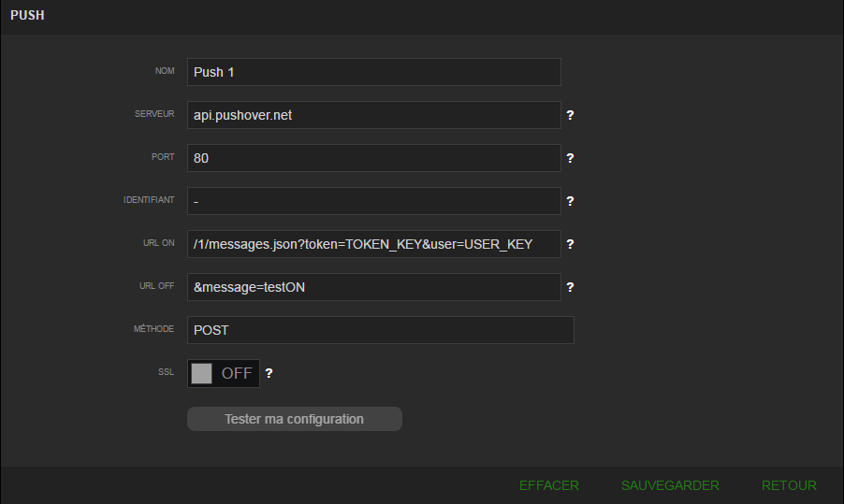Click the question mark beside Port field
The width and height of the screenshot is (844, 504).
pyautogui.click(x=570, y=158)
